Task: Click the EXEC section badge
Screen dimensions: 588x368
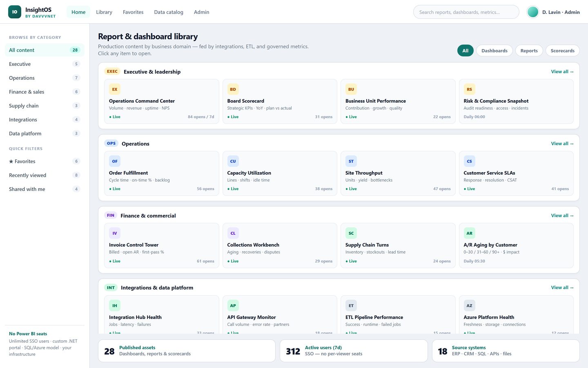Action: [x=112, y=71]
